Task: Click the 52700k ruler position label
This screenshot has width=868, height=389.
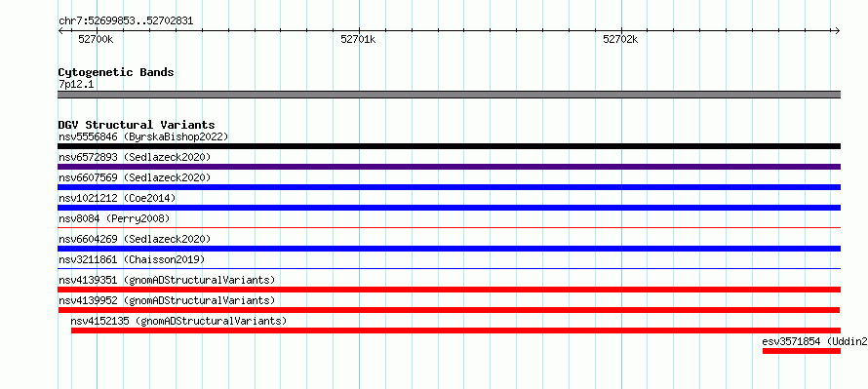Action: click(96, 39)
